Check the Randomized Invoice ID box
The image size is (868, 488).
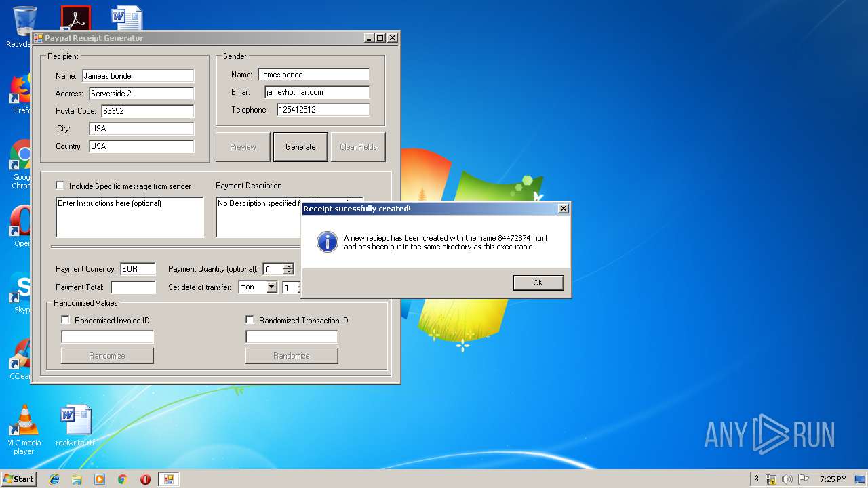(66, 320)
